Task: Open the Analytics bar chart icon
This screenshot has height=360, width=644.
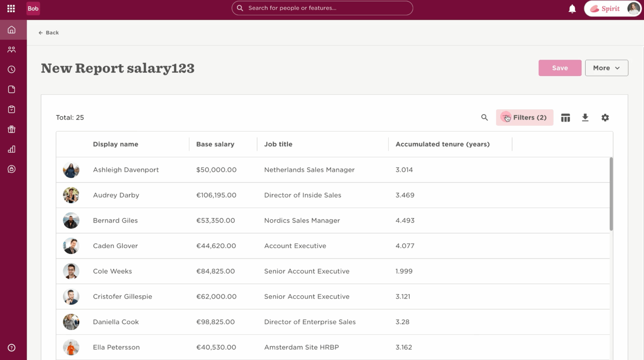Action: (x=12, y=149)
